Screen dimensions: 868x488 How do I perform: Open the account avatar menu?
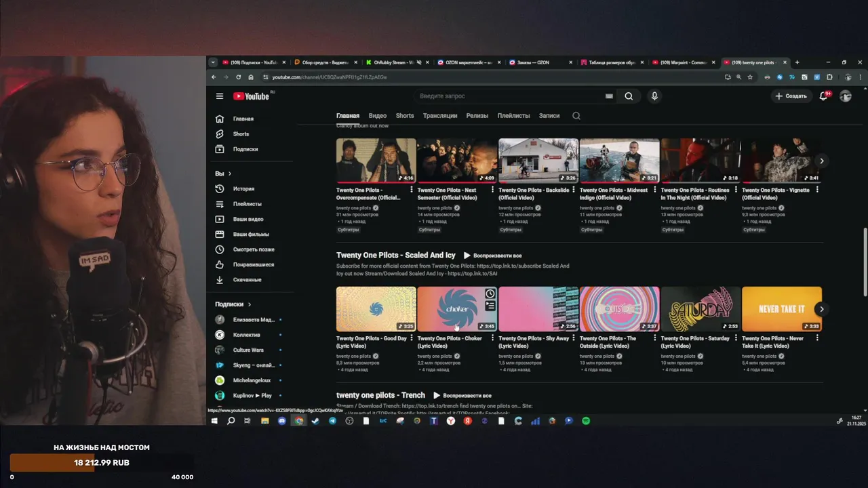(846, 96)
